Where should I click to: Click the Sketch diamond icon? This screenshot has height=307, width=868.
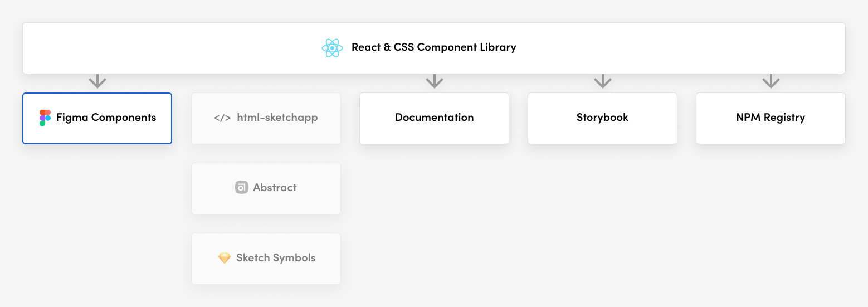[224, 258]
